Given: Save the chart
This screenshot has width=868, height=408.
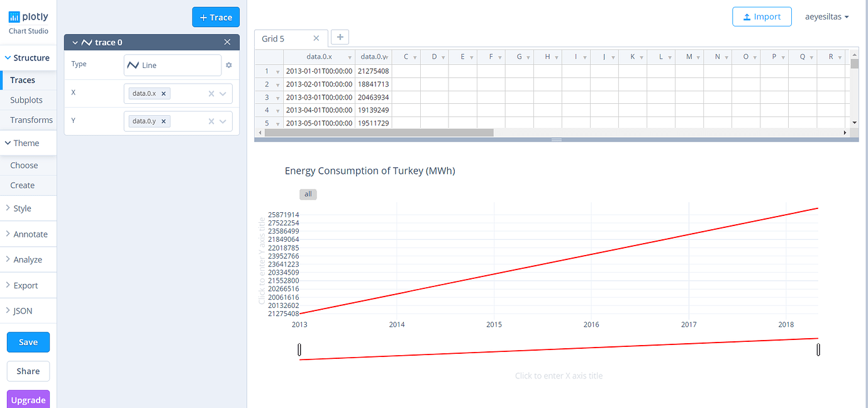Looking at the screenshot, I should pos(28,342).
